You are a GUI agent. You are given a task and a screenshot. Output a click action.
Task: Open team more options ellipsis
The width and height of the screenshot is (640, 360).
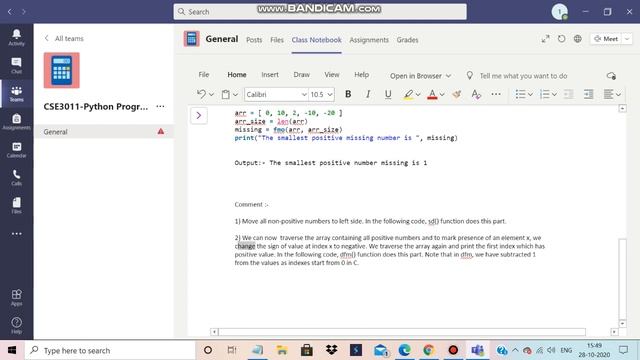tap(160, 107)
